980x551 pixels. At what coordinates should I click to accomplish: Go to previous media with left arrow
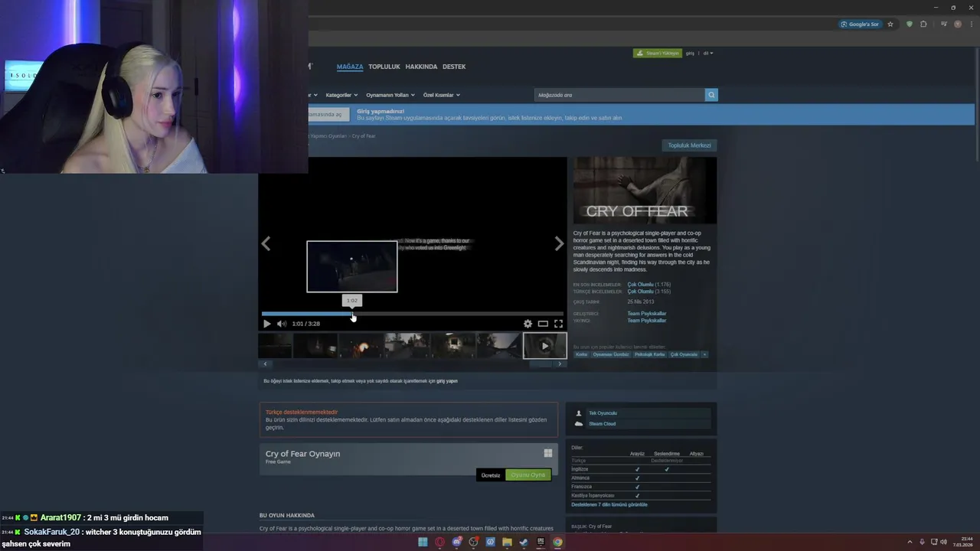pyautogui.click(x=266, y=243)
